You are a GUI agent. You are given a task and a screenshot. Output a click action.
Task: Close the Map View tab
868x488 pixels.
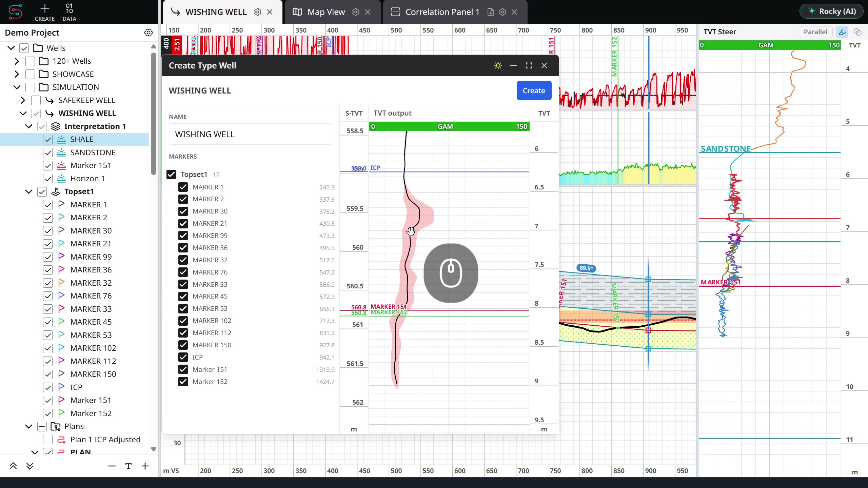(368, 12)
